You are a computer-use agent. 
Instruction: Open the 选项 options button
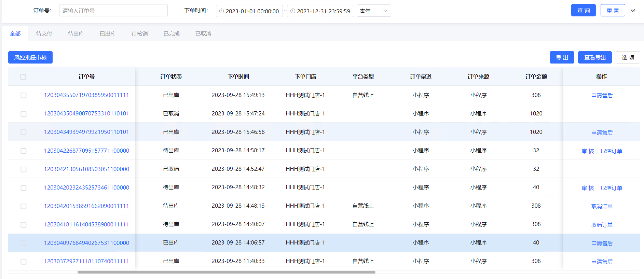click(x=628, y=57)
